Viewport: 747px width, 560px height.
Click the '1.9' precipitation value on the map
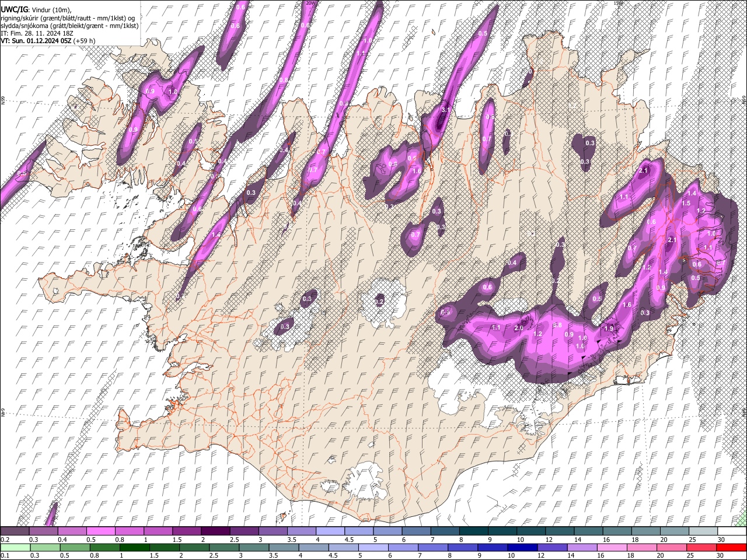[609, 328]
